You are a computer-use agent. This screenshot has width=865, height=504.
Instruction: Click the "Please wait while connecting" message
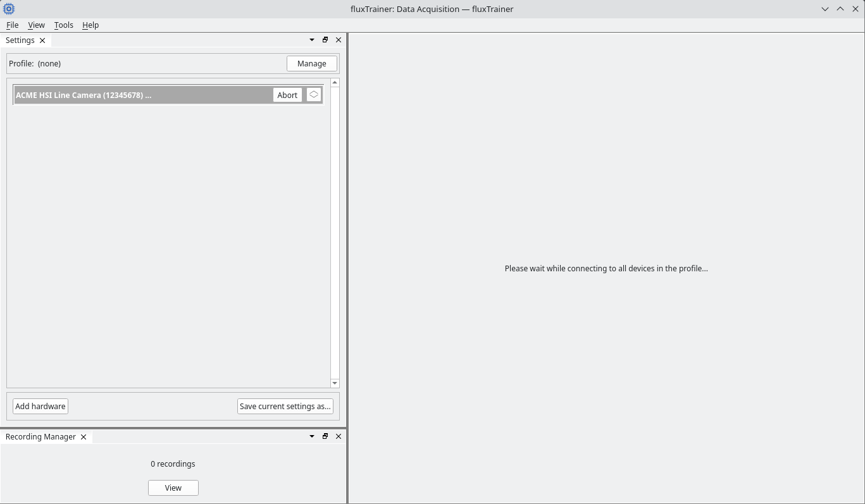[606, 268]
